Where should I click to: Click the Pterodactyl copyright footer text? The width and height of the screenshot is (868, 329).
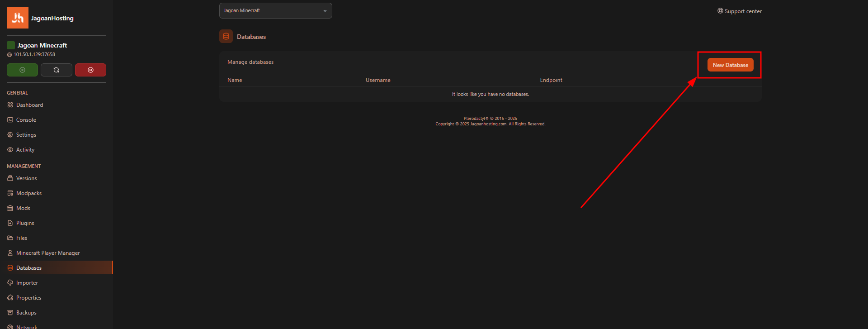491,119
